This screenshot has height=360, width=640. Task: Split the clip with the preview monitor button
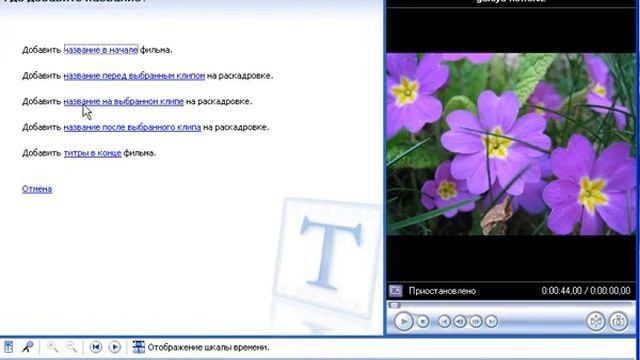596,321
